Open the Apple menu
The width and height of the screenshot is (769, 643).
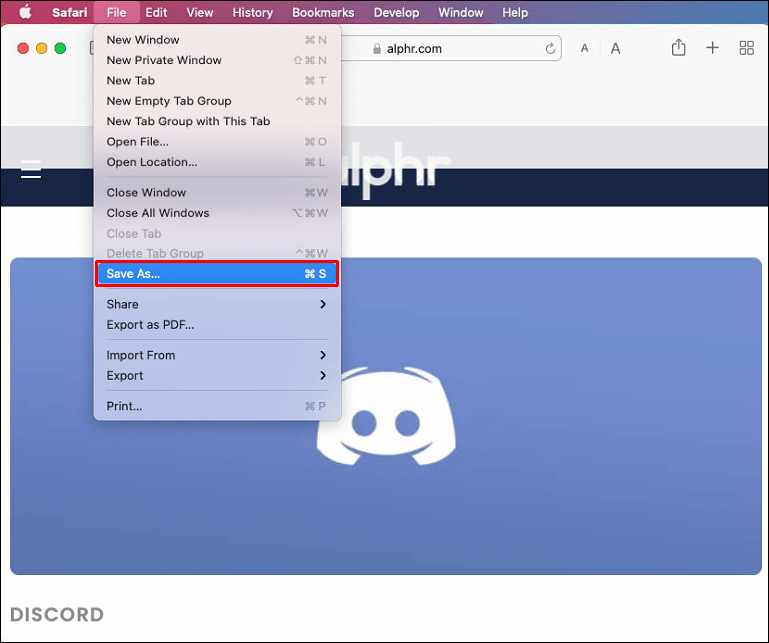(x=25, y=12)
